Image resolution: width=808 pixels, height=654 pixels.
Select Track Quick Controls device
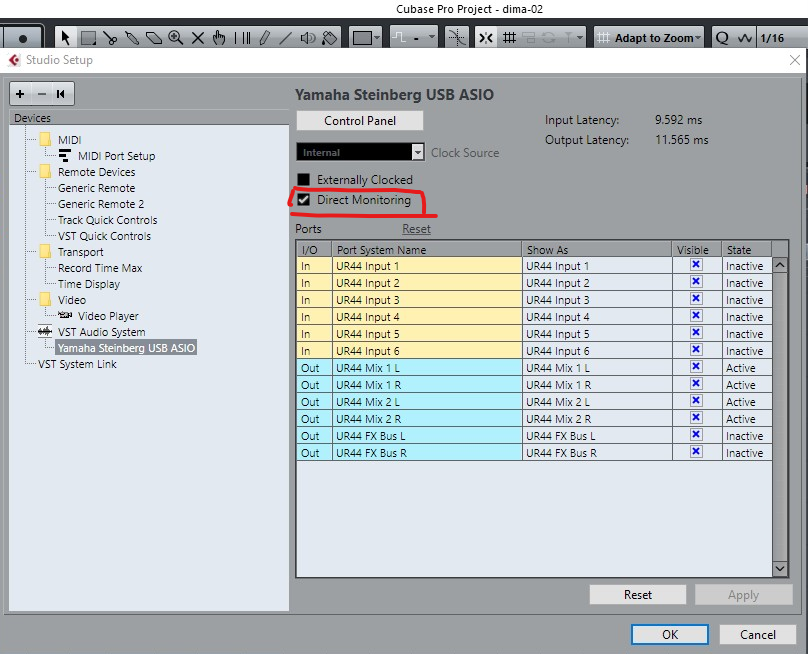[108, 220]
